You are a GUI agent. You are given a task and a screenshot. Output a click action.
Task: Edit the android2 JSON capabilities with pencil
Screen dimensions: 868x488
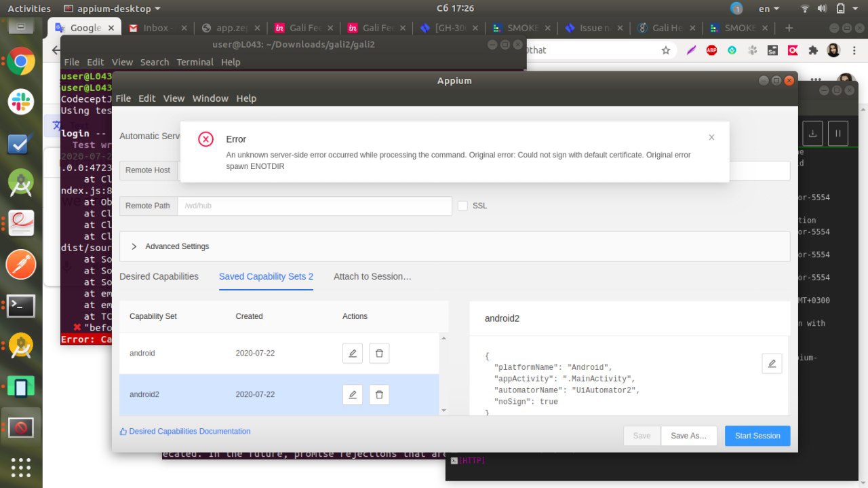pyautogui.click(x=772, y=363)
